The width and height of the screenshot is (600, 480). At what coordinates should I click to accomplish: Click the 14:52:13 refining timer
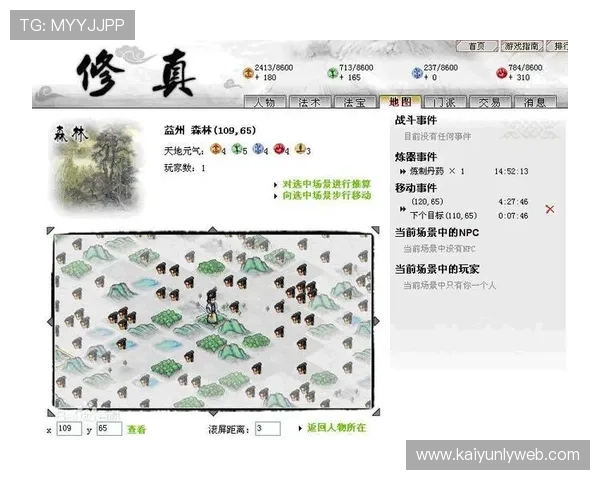click(x=511, y=171)
